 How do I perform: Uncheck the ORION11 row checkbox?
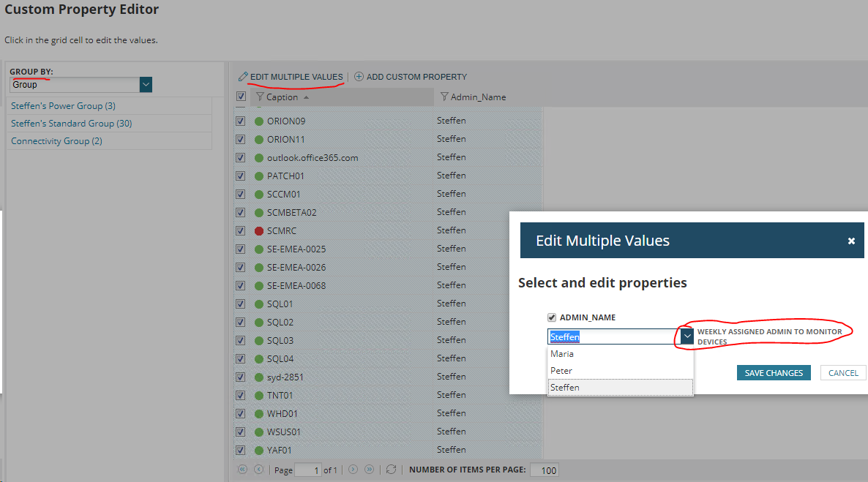tap(240, 140)
